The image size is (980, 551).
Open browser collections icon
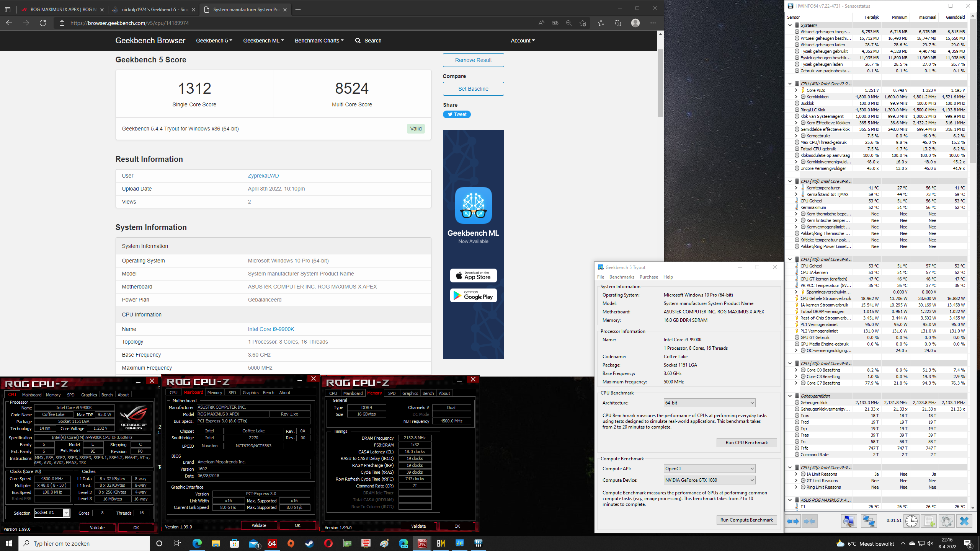point(618,23)
